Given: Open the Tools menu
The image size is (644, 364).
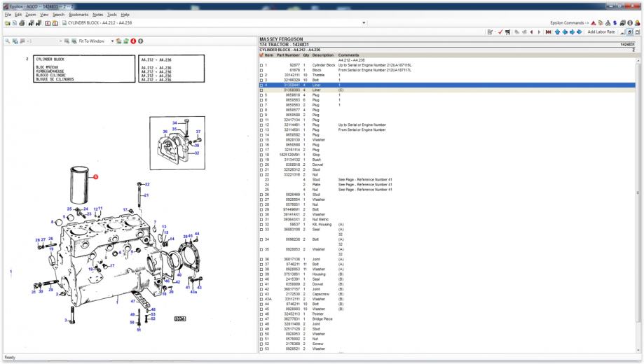Looking at the screenshot, I should (x=111, y=15).
